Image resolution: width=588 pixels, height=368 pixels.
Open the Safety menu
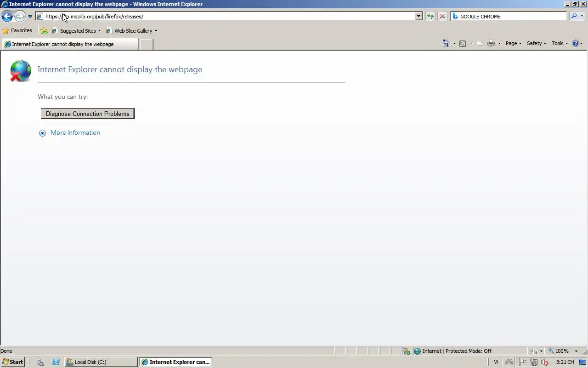click(x=536, y=43)
